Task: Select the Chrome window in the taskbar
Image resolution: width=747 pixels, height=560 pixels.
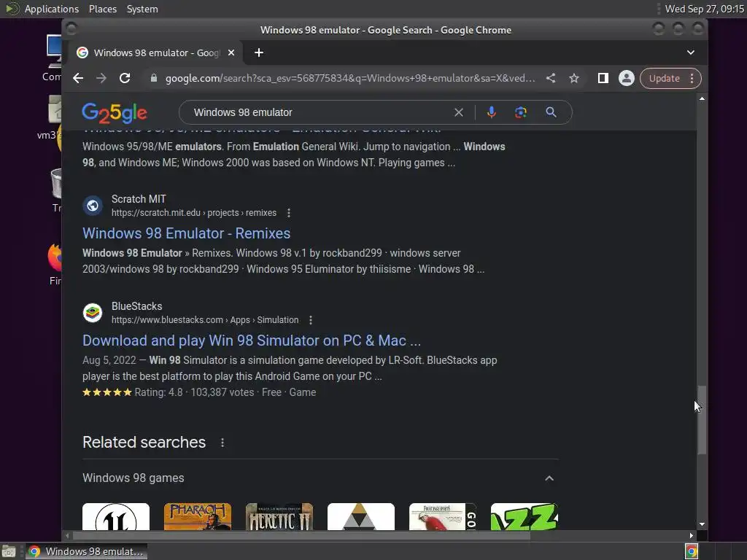Action: (x=87, y=551)
